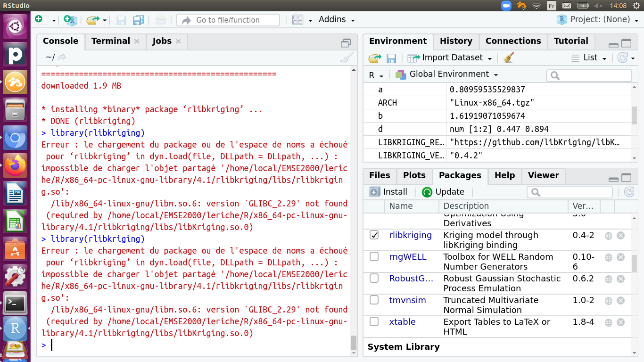Viewport: 644px width, 362px height.
Task: Click the Save document icon in main toolbar
Action: tap(121, 20)
